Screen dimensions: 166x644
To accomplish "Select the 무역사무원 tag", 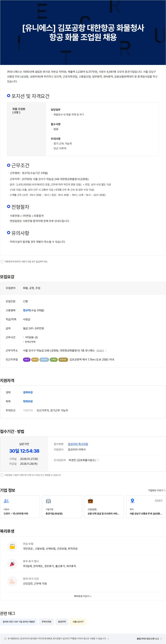I will click(47, 622).
